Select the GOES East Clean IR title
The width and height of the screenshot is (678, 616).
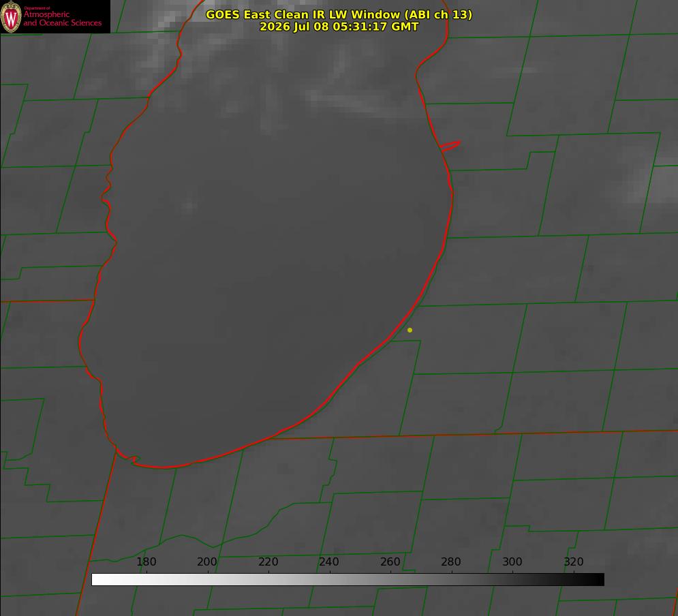point(339,14)
